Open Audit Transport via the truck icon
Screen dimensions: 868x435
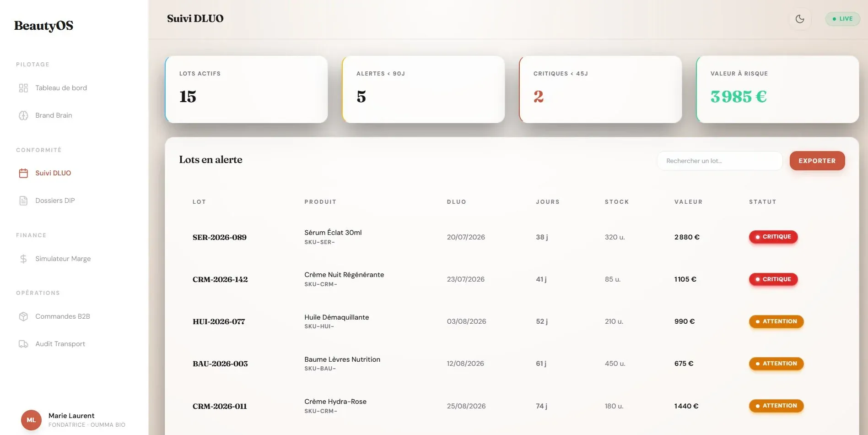coord(23,344)
